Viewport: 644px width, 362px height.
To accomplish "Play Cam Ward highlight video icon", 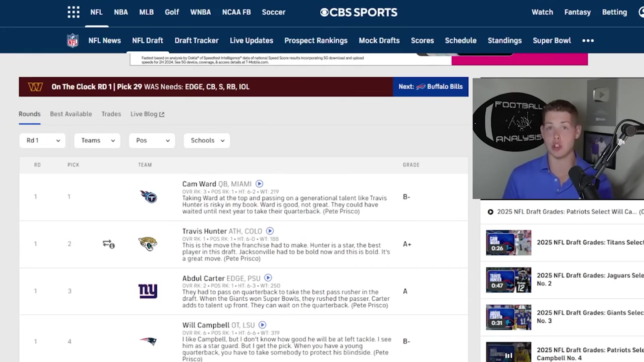I will (259, 184).
